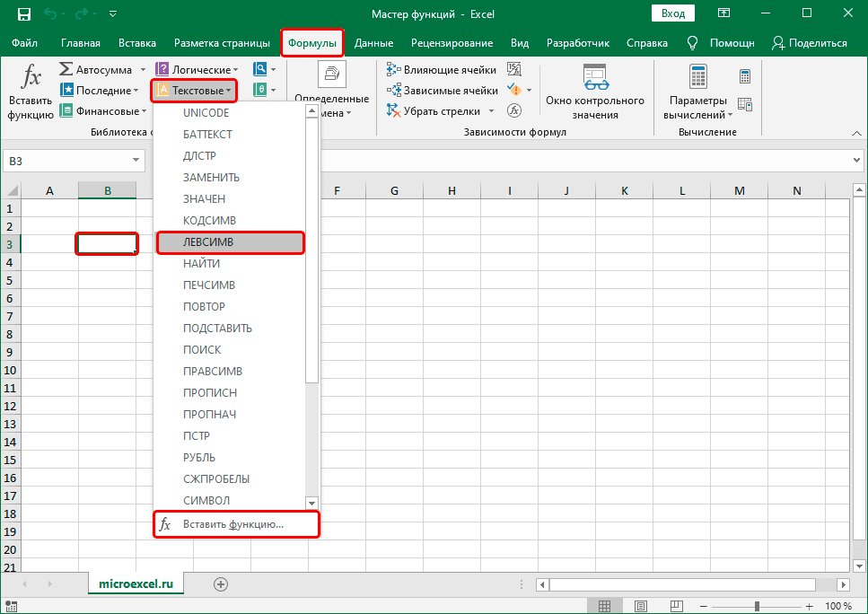This screenshot has width=868, height=614.
Task: Select СЖПРОБЕЛЫ from the function list
Action: [229, 479]
